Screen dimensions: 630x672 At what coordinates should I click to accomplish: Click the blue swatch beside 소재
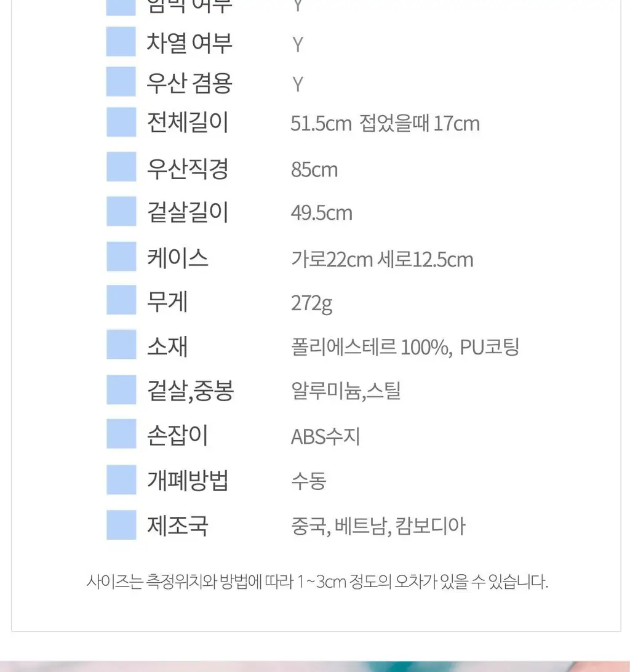point(121,344)
